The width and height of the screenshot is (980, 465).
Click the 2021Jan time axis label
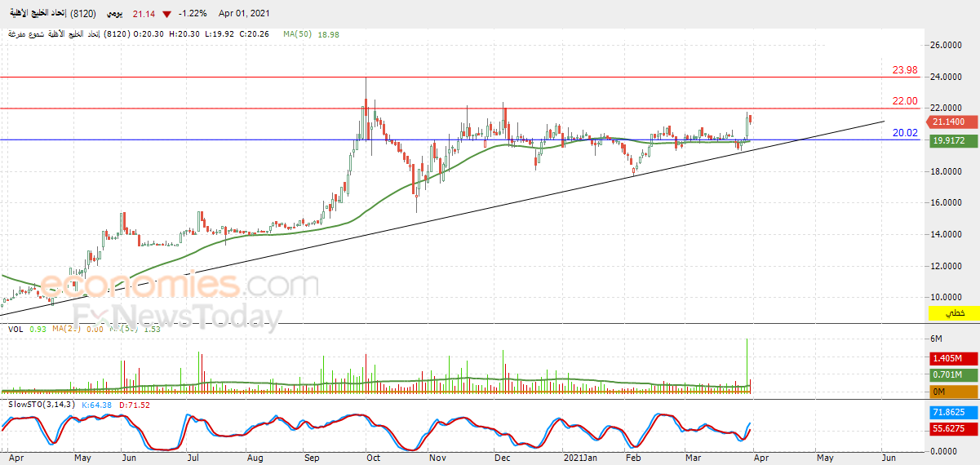coord(579,458)
